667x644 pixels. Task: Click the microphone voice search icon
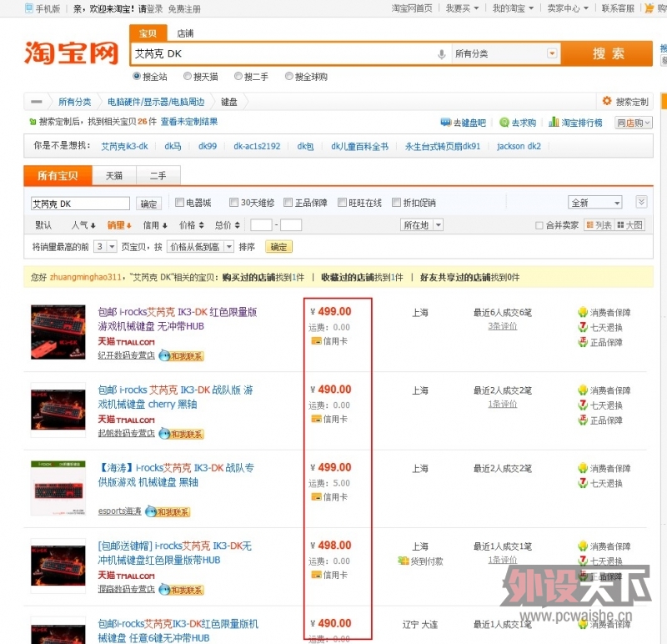coord(442,54)
